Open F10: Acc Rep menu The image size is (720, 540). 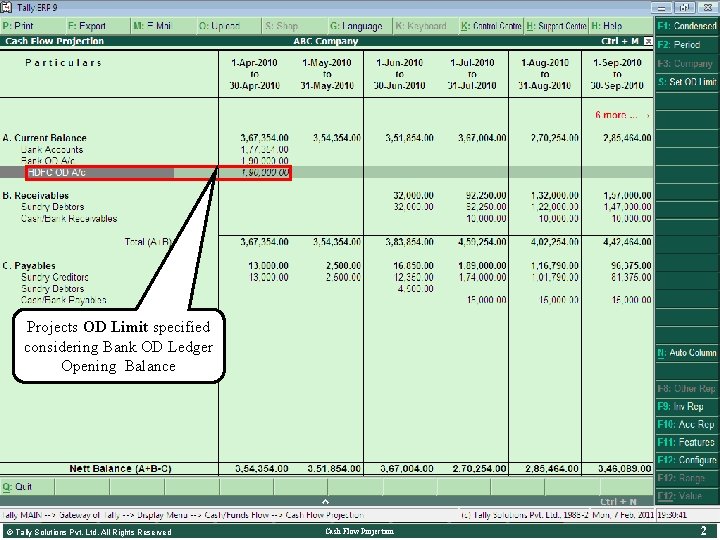click(687, 424)
